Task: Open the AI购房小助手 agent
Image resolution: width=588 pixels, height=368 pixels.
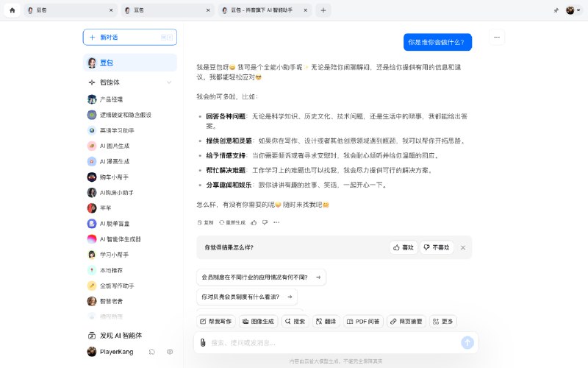Action: (x=130, y=192)
